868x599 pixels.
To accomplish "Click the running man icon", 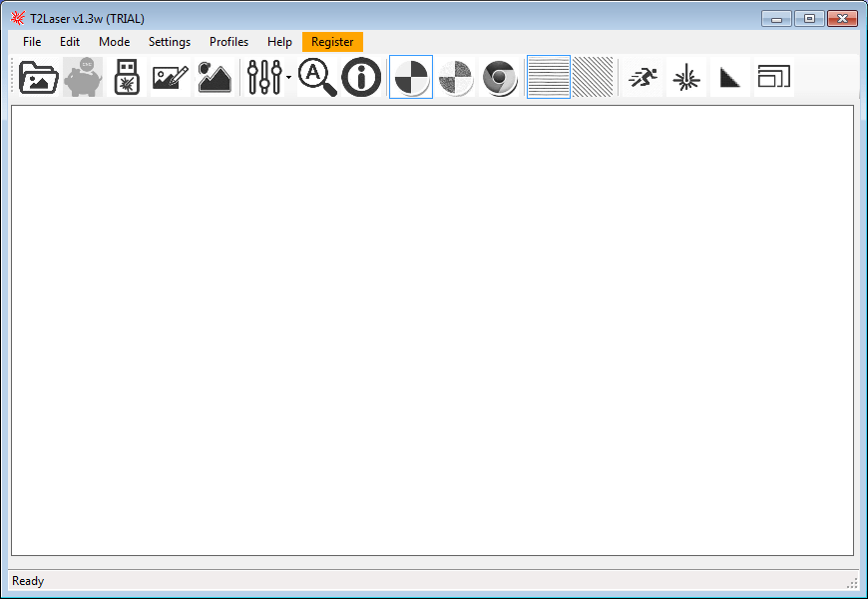I will point(643,77).
